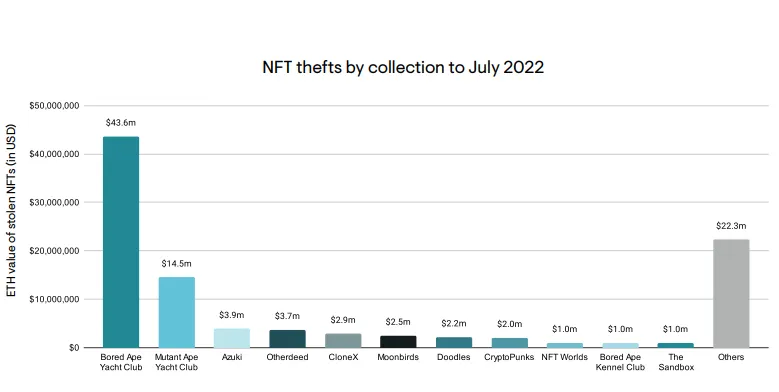Select the CryptoPunks category label
779x392 pixels.
tap(509, 357)
